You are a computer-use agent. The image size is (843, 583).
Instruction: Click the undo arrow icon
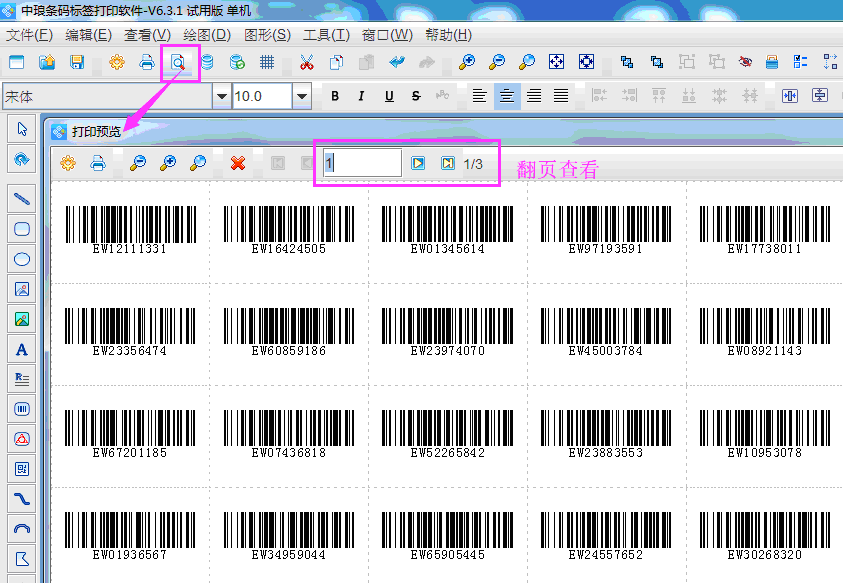click(x=397, y=62)
